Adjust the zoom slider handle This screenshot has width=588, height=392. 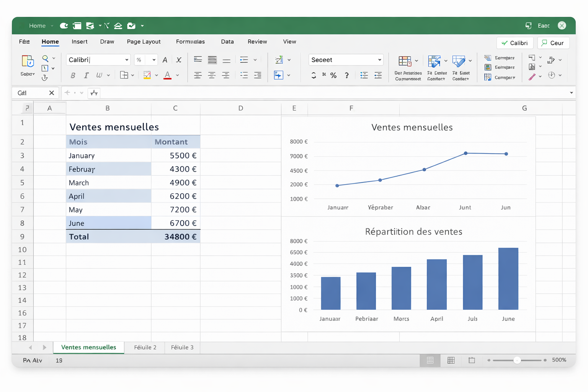point(517,360)
